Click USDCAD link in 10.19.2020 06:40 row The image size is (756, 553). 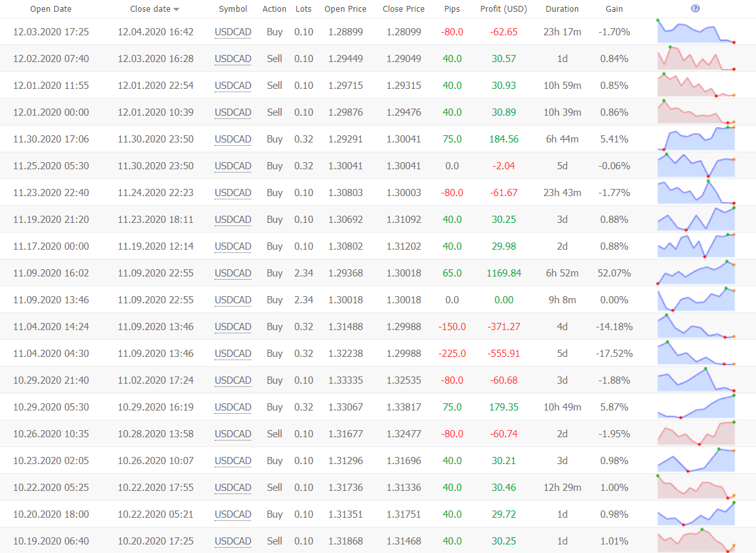(x=233, y=541)
